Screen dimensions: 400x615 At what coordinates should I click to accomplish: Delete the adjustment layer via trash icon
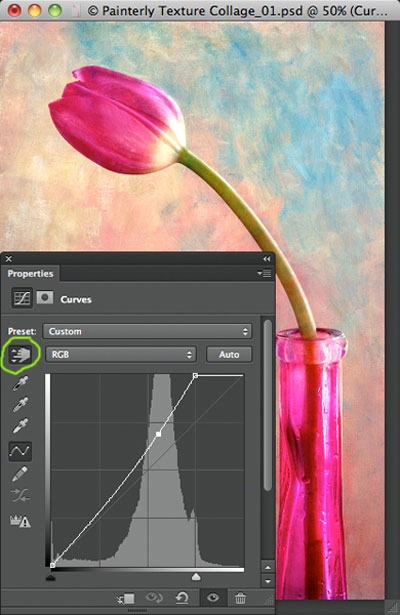(240, 598)
